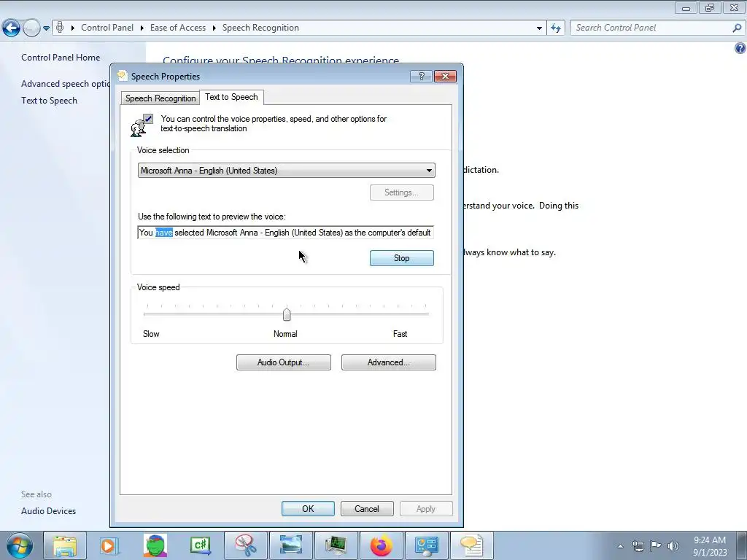Switch to Speech Recognition tab
Image resolution: width=747 pixels, height=560 pixels.
point(160,98)
